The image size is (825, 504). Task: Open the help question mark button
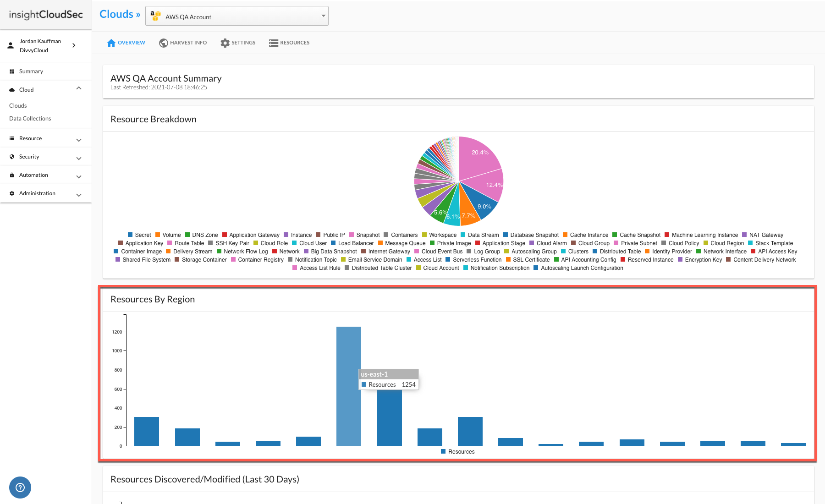pyautogui.click(x=20, y=488)
